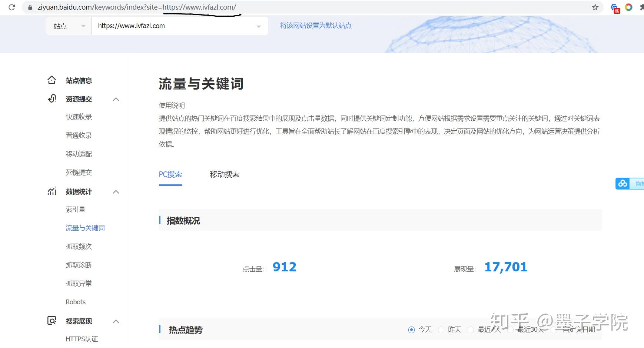
Task: Open 普通收录 in the sidebar
Action: (x=79, y=135)
